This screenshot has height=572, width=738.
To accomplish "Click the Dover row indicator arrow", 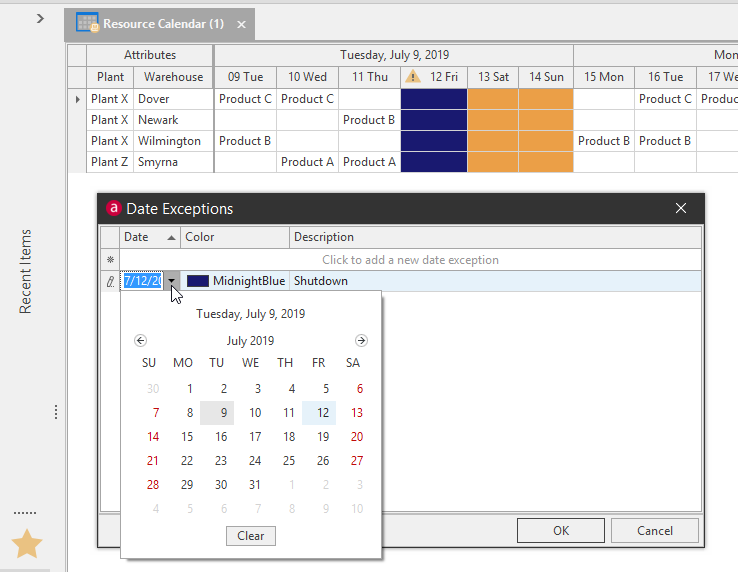I will 78,99.
